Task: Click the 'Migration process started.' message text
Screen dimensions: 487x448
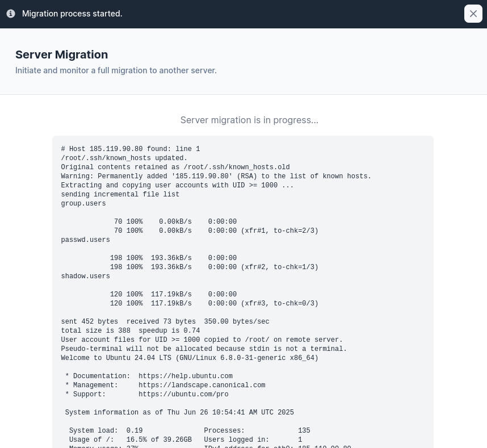Action: (72, 14)
